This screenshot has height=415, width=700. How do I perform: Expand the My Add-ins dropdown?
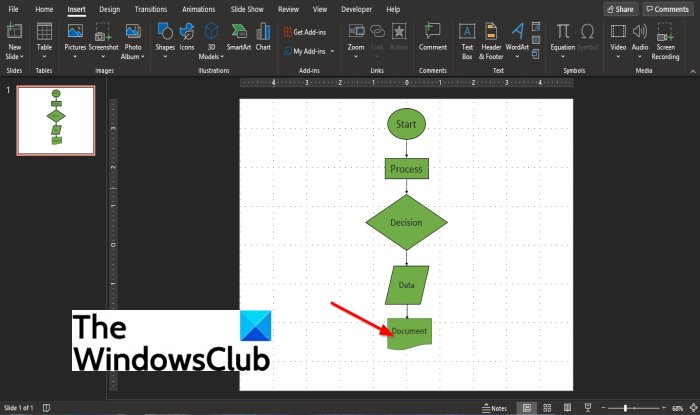pos(332,51)
